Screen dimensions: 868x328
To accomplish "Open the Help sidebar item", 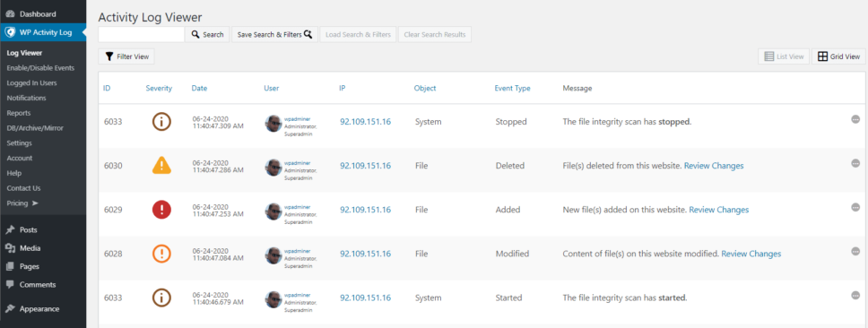I will pos(13,173).
